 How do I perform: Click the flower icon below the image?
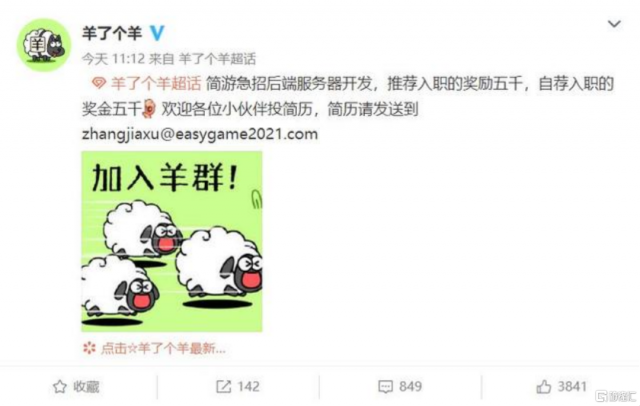(x=89, y=348)
